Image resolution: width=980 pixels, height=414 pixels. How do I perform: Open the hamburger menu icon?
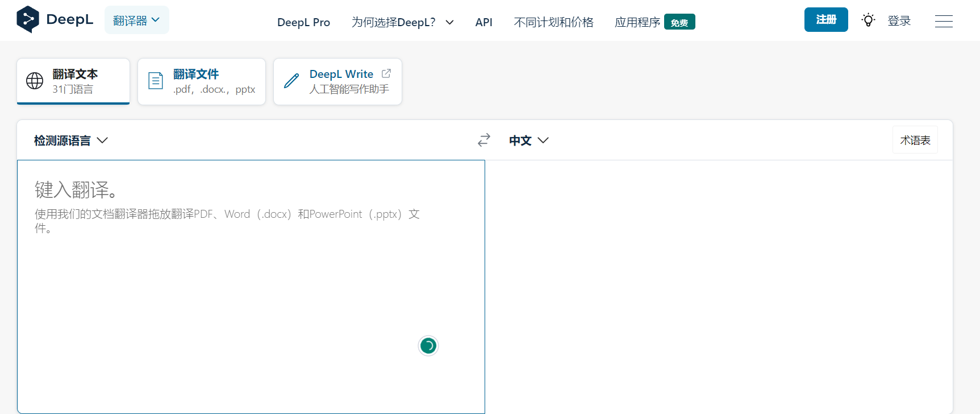(x=944, y=21)
